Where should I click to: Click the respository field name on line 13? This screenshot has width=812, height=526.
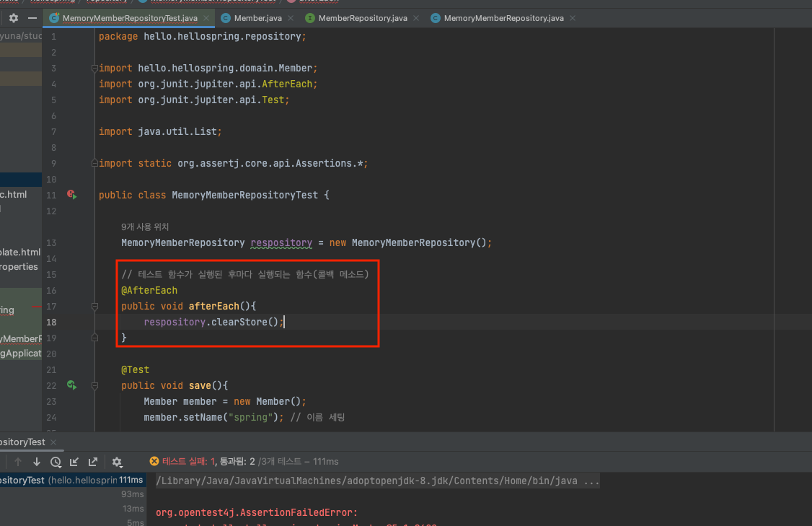click(x=281, y=242)
